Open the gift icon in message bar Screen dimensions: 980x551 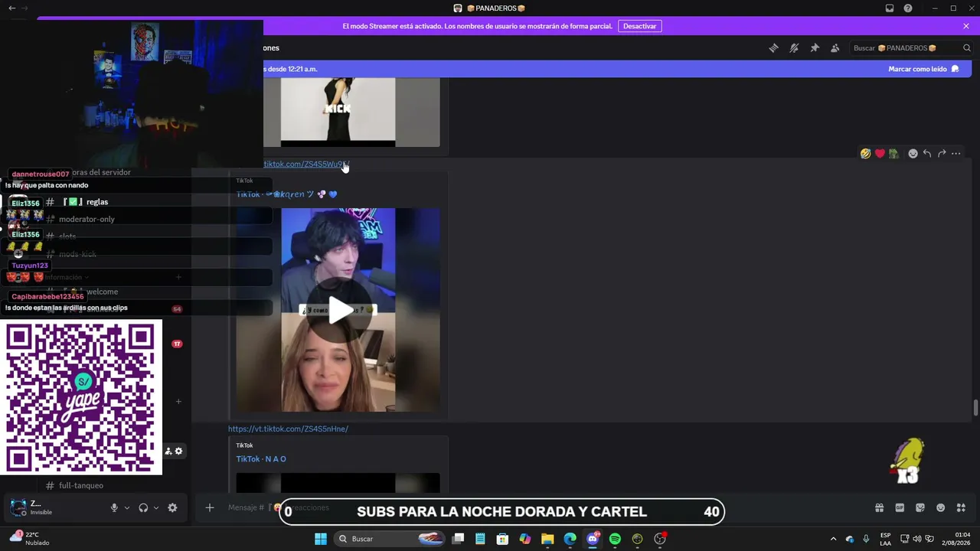pos(880,508)
